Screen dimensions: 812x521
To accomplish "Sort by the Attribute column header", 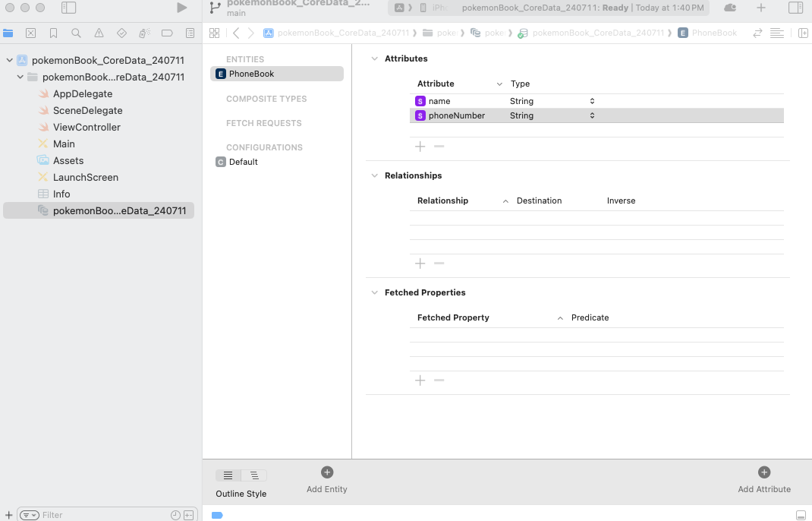I will tap(436, 84).
